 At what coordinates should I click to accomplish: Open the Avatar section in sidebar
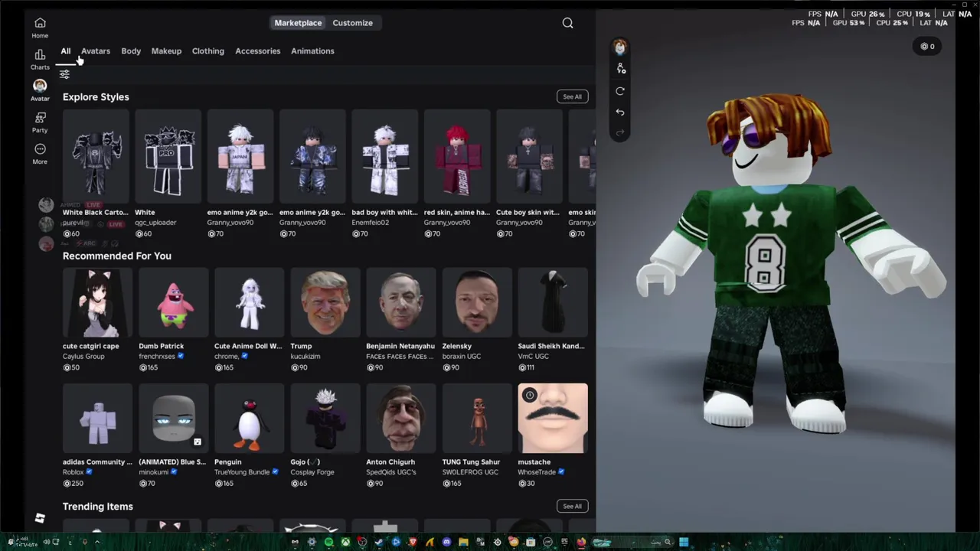40,90
